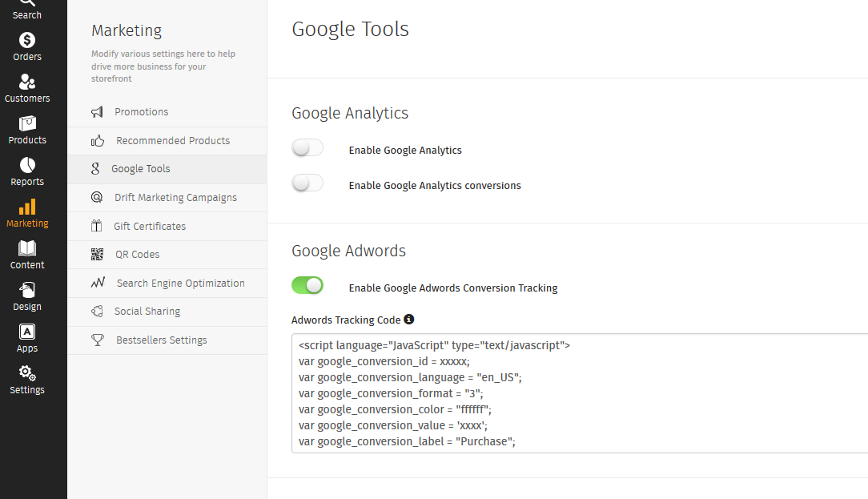Click inside the Adwords Tracking Code textarea
Image resolution: width=868 pixels, height=499 pixels.
(x=580, y=393)
